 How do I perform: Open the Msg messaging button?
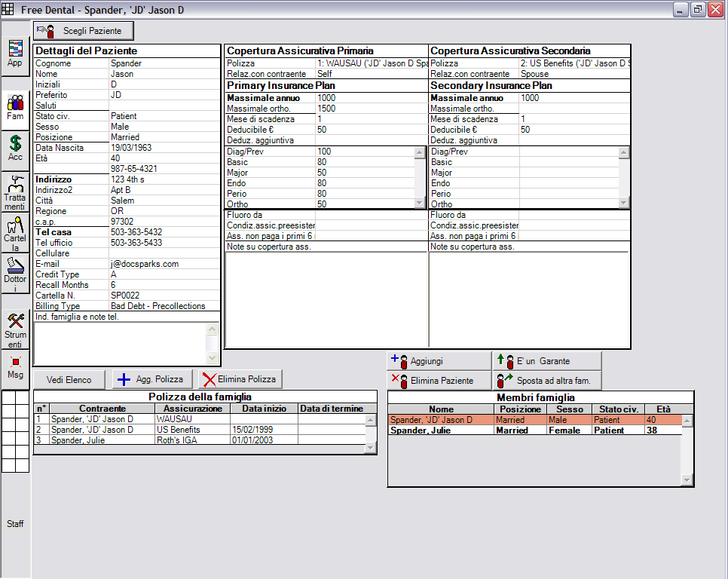15,369
